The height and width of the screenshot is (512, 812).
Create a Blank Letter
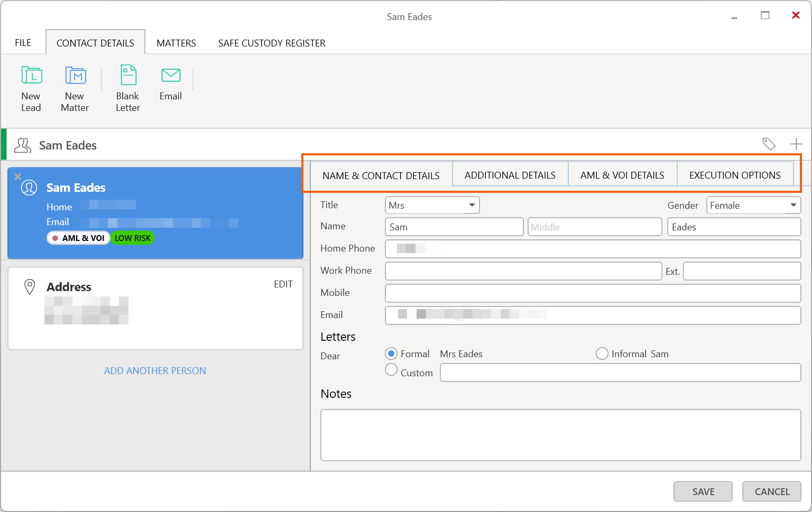[x=128, y=76]
